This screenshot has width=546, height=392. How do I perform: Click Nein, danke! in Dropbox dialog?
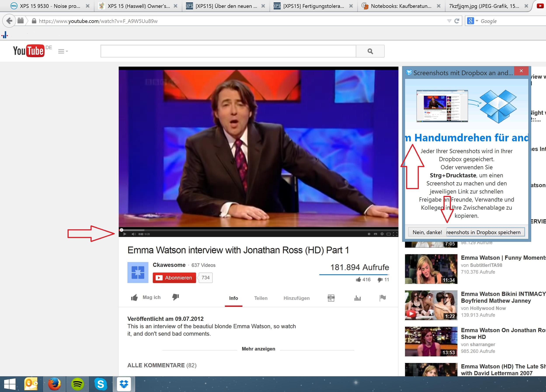click(427, 232)
